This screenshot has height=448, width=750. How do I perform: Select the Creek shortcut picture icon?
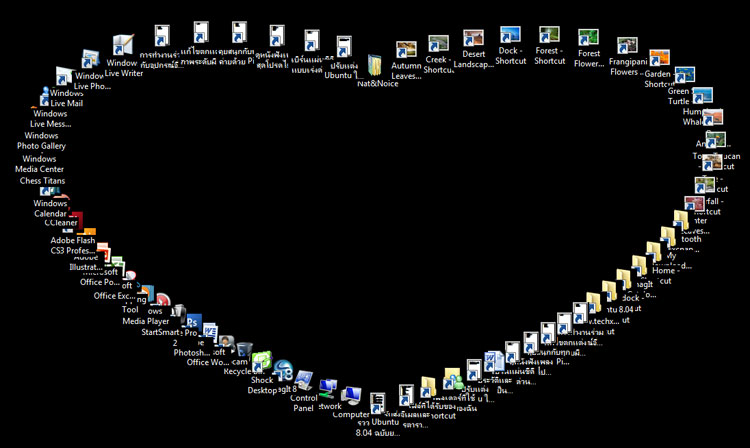point(438,44)
